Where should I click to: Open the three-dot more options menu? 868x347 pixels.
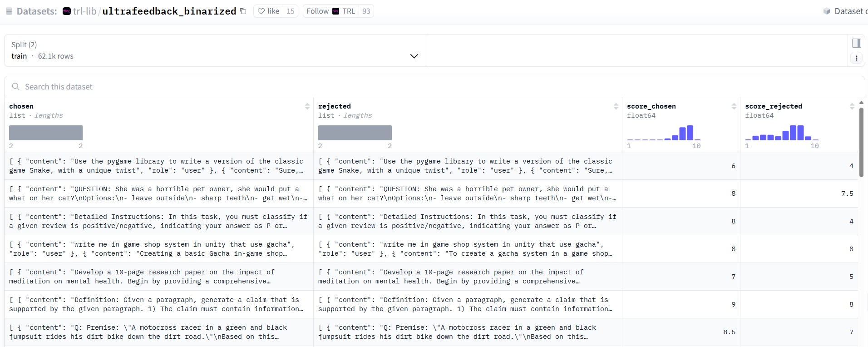tap(856, 58)
